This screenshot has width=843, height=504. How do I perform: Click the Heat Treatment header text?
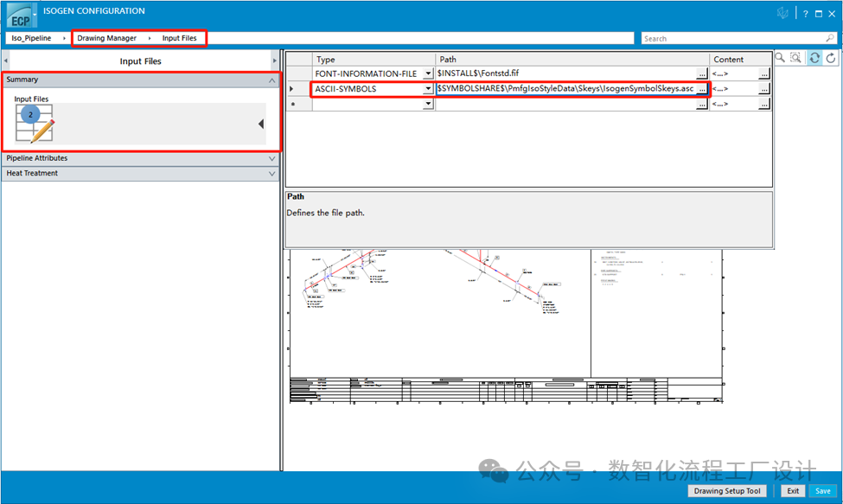[32, 173]
